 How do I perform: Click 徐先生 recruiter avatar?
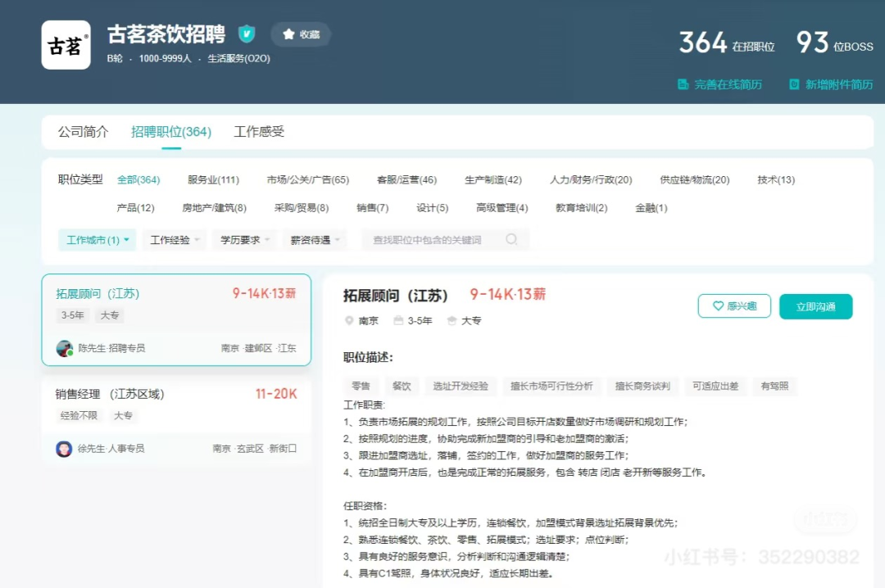click(64, 449)
